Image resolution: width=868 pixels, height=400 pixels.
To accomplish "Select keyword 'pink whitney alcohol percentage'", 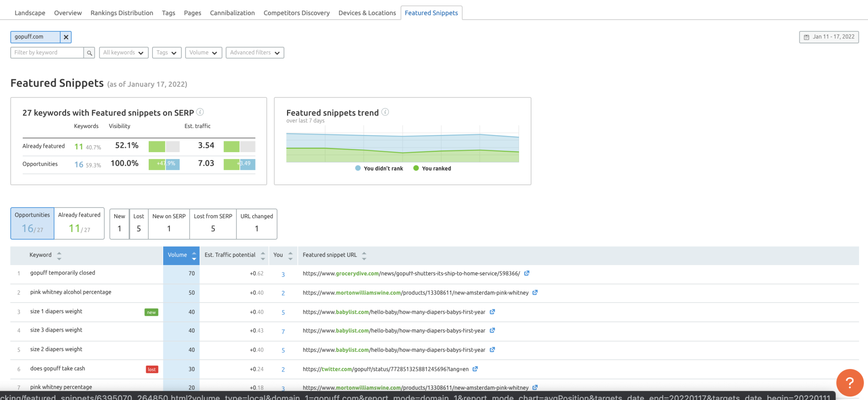I will 71,292.
